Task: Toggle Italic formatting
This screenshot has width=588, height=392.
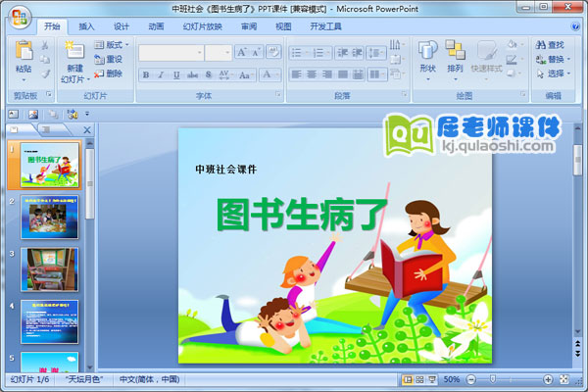Action: point(161,74)
